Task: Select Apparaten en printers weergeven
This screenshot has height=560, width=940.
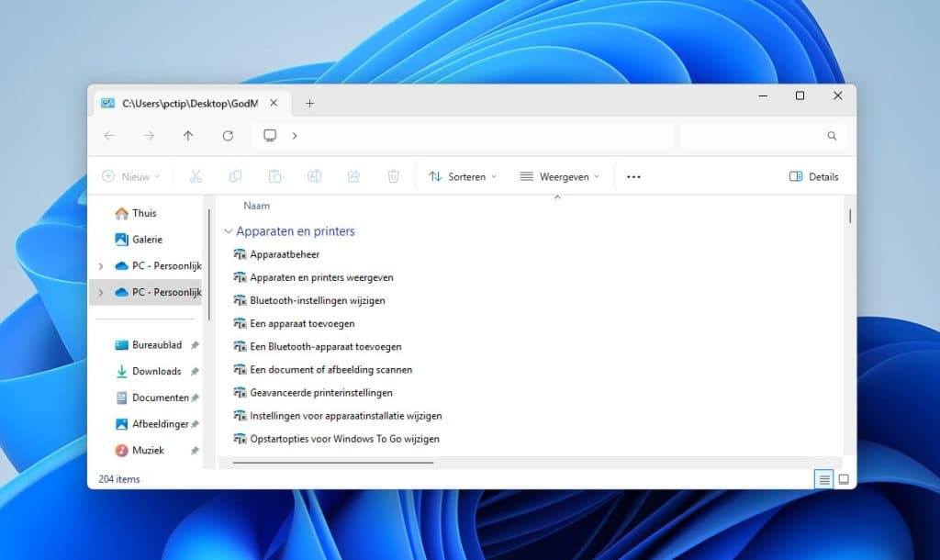Action: [322, 277]
